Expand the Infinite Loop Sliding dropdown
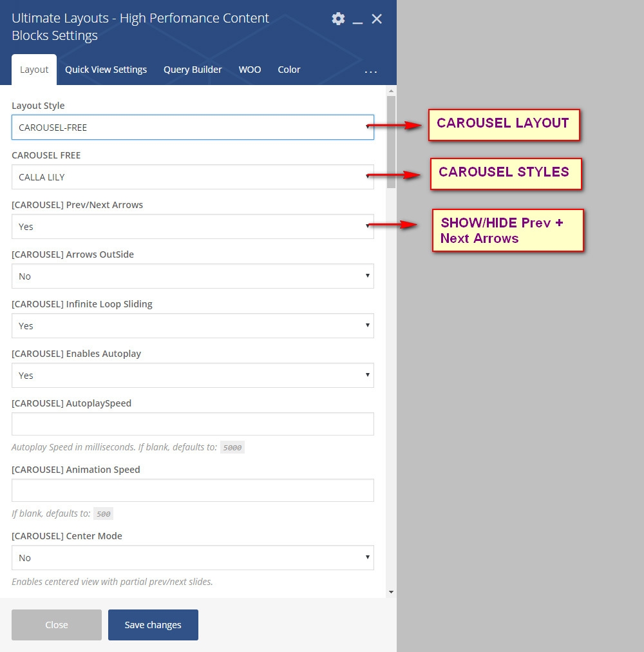Image resolution: width=644 pixels, height=652 pixels. (x=193, y=326)
